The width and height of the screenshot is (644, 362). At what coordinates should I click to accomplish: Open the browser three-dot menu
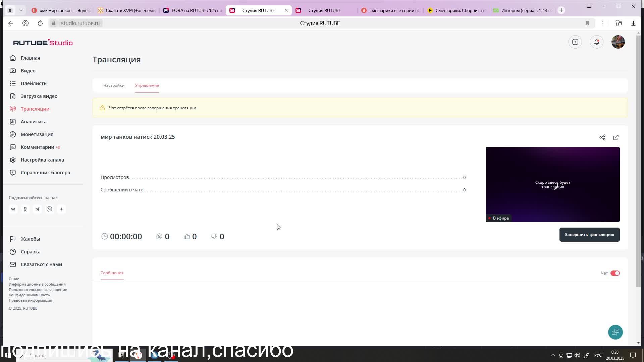coord(602,23)
